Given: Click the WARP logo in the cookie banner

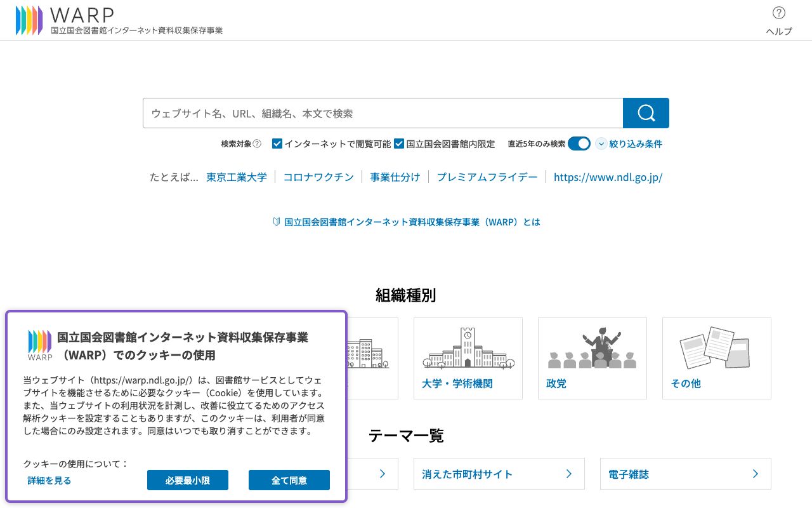Looking at the screenshot, I should (39, 344).
